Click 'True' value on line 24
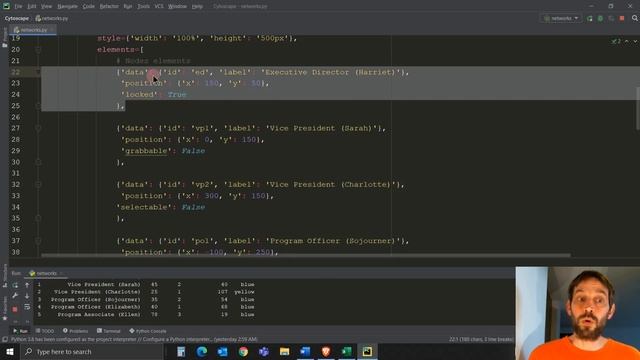The image size is (640, 360). pos(177,95)
